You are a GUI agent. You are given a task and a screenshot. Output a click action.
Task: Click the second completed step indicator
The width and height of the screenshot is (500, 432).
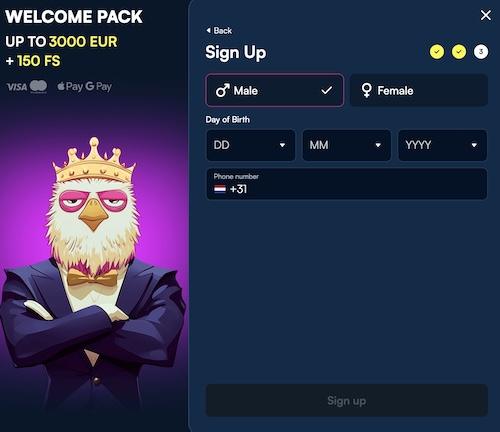(459, 52)
